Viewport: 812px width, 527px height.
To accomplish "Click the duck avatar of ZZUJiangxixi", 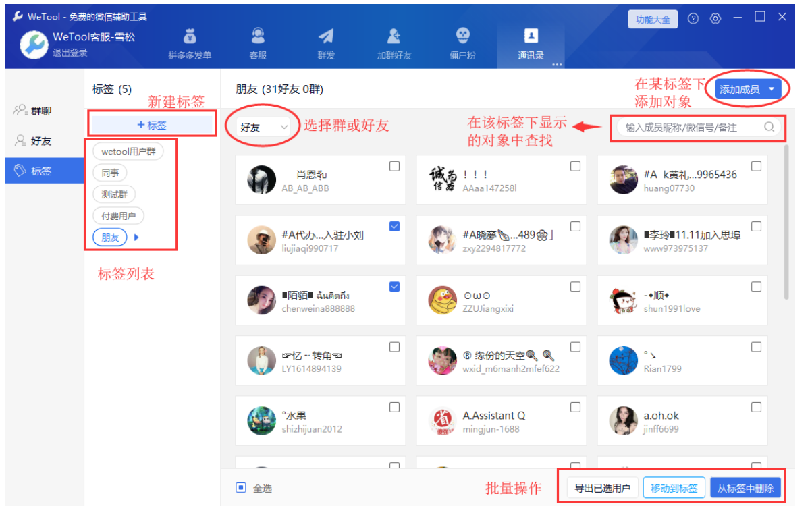I will pyautogui.click(x=443, y=300).
